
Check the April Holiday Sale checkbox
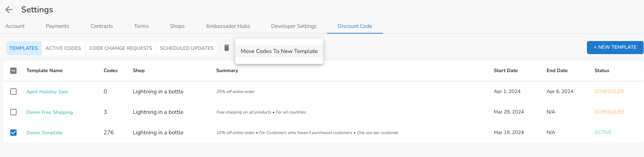13,92
